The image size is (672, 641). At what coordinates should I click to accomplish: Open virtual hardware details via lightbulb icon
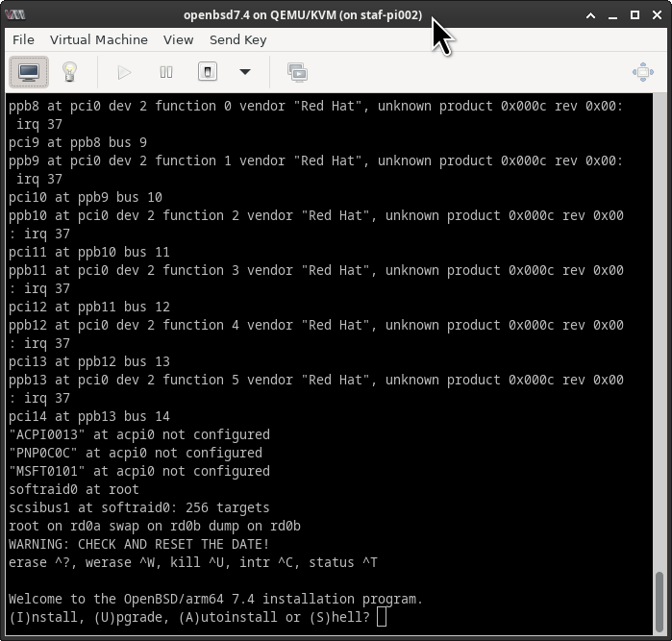[69, 72]
